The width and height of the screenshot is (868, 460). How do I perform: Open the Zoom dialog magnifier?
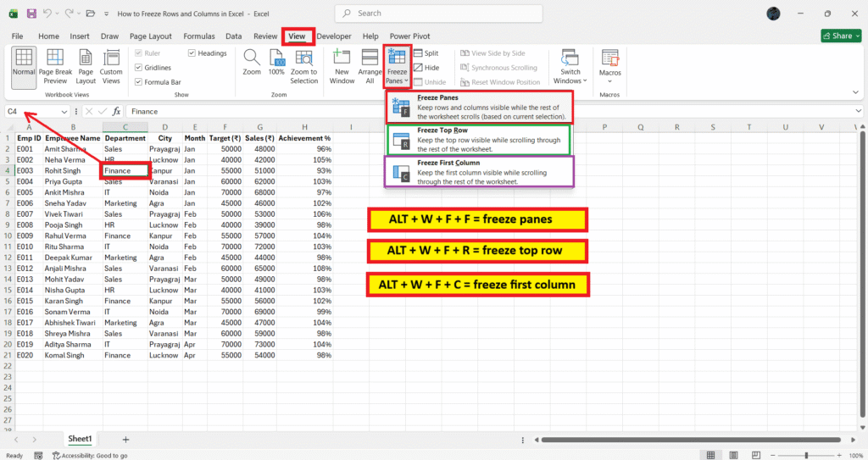[252, 62]
